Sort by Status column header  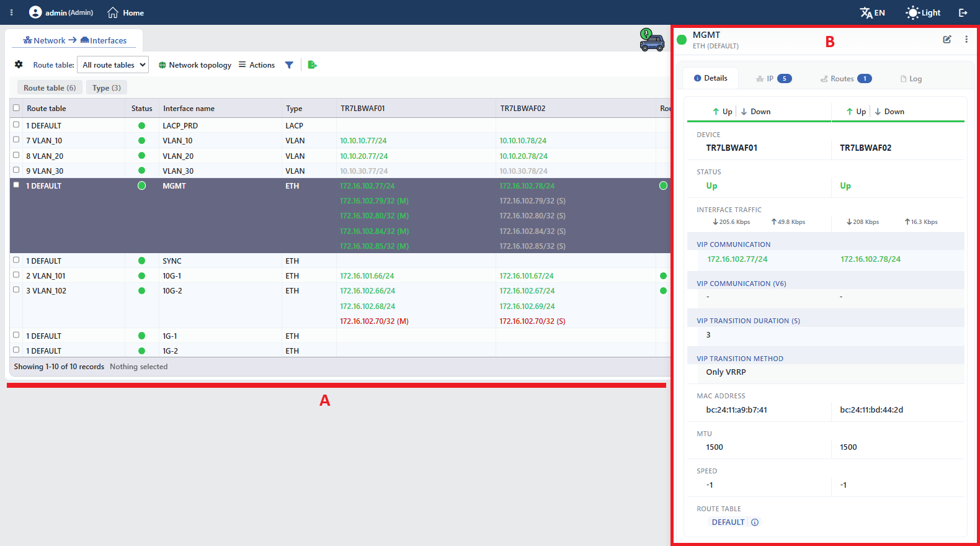142,109
